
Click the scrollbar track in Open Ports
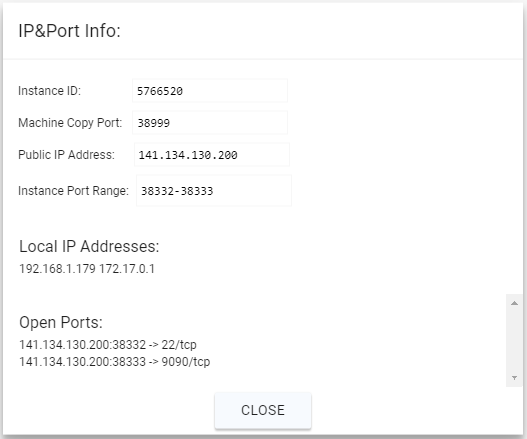[x=514, y=341]
